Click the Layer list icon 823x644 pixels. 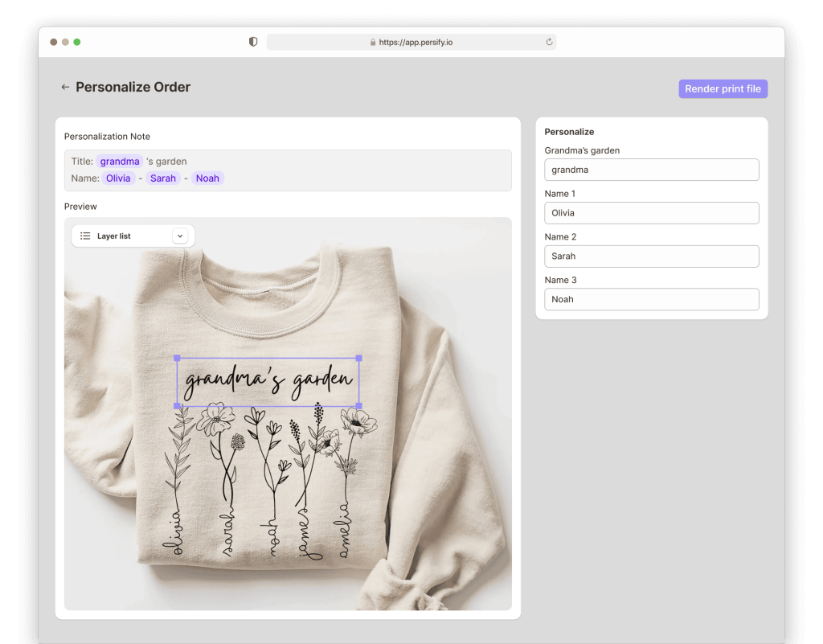tap(85, 236)
